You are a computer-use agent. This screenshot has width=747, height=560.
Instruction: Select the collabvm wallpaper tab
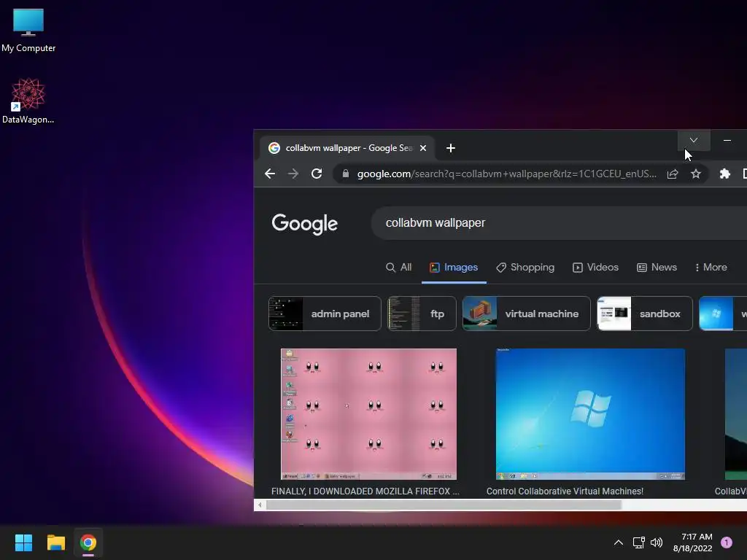(x=348, y=148)
